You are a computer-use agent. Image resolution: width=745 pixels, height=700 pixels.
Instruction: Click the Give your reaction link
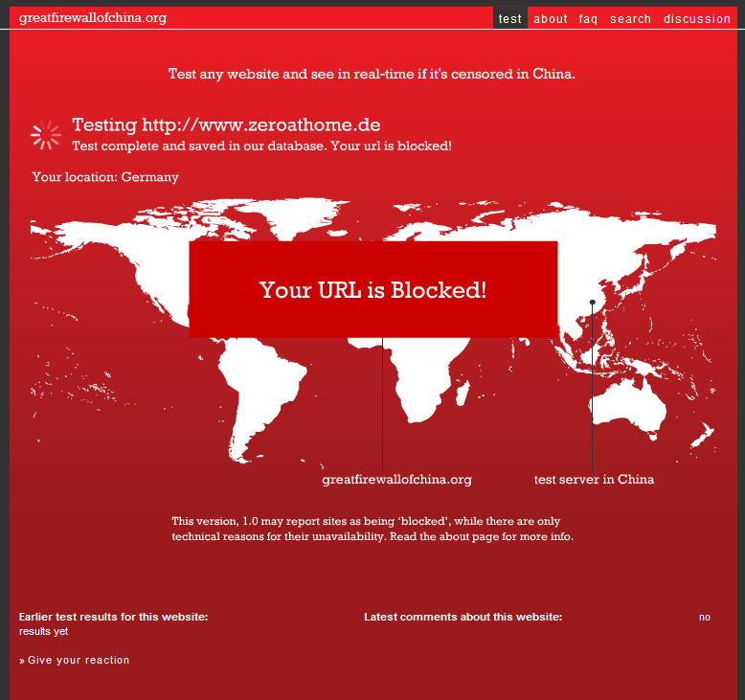coord(79,660)
